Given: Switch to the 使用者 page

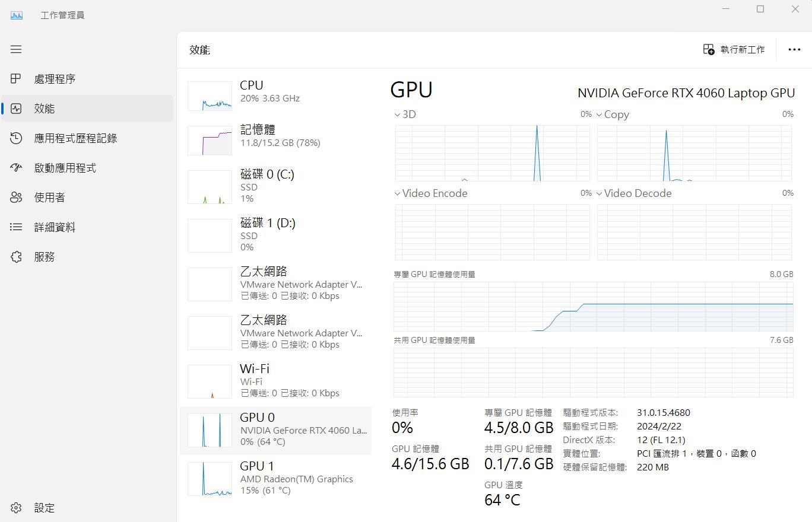Looking at the screenshot, I should tap(87, 198).
